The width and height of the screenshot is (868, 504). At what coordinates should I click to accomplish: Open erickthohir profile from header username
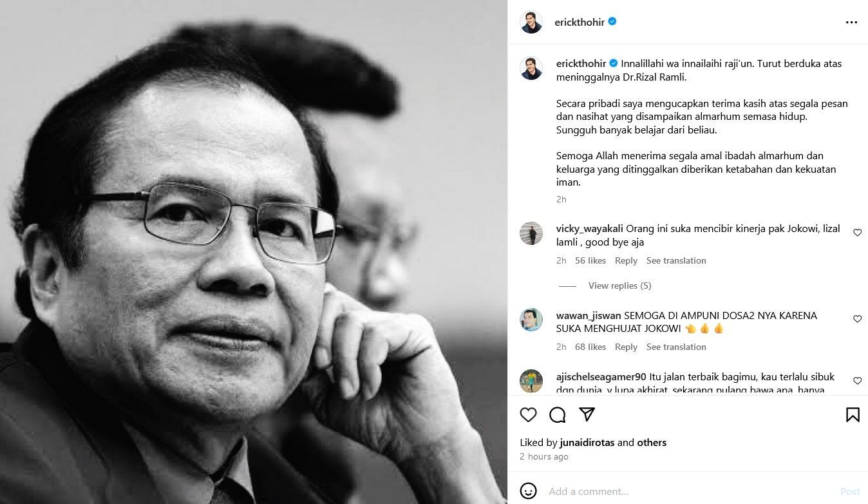580,22
